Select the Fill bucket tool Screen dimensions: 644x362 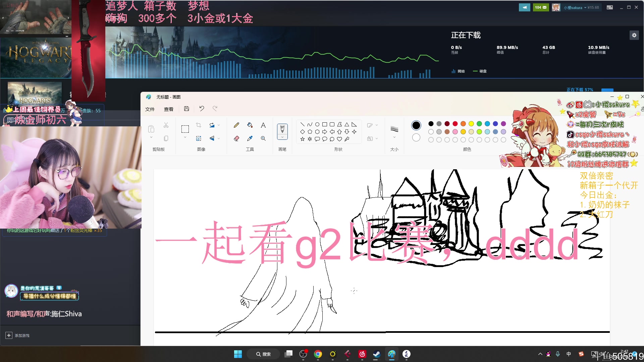[250, 125]
